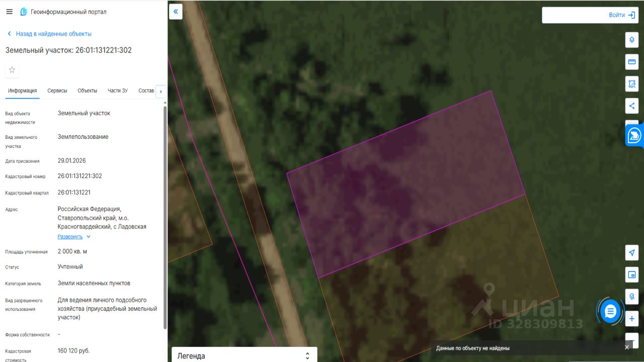The image size is (644, 362).
Task: Collapse the side panel with the double chevron
Action: (x=176, y=12)
